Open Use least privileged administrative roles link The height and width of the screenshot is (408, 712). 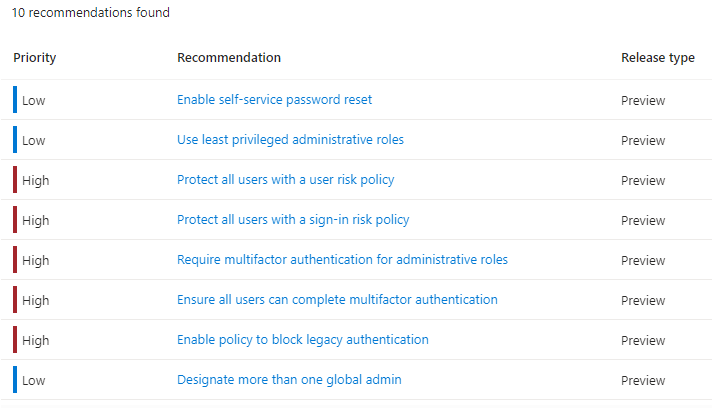pyautogui.click(x=290, y=140)
